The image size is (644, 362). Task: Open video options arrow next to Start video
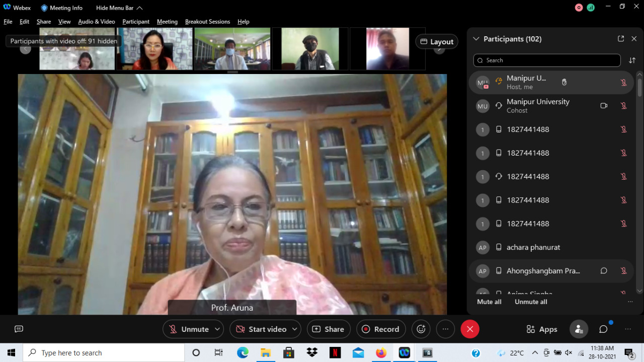(x=295, y=329)
